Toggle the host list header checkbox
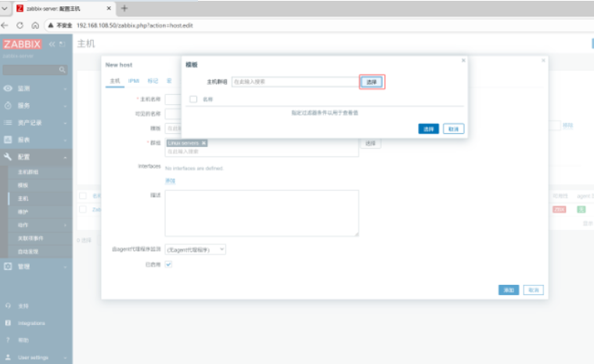The height and width of the screenshot is (364, 594). (x=83, y=196)
